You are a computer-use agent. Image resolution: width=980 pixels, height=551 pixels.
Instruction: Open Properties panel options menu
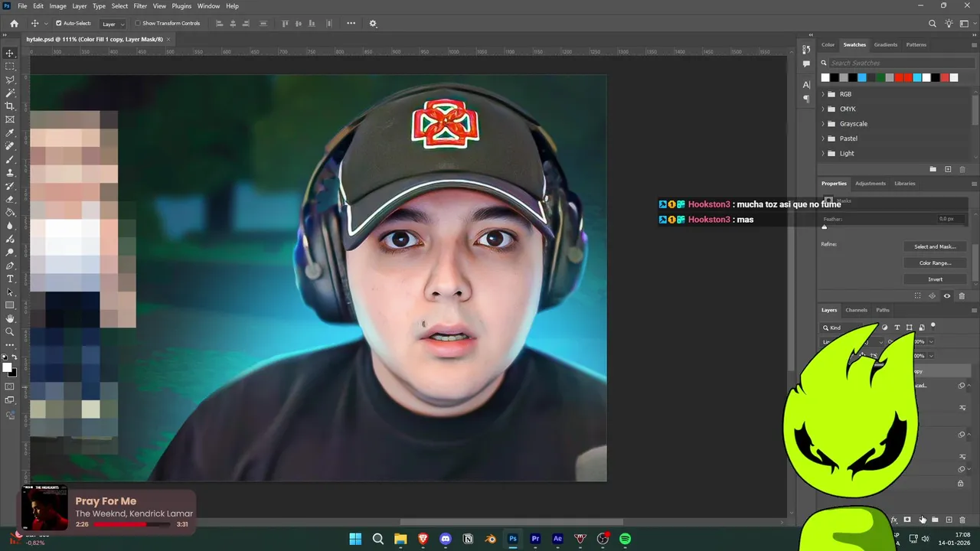tap(975, 184)
